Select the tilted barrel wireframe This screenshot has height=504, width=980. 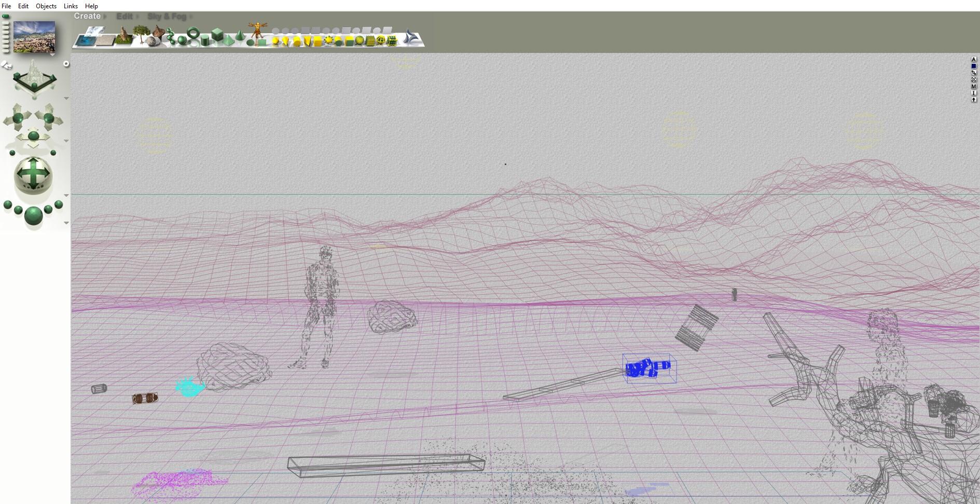pos(696,328)
